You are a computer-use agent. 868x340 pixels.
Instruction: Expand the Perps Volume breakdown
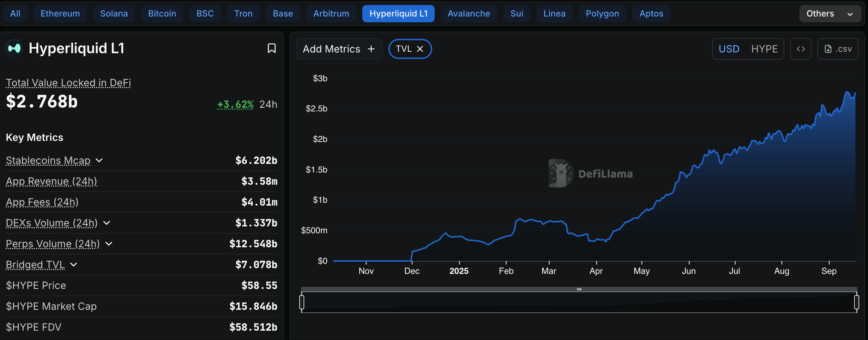[109, 244]
